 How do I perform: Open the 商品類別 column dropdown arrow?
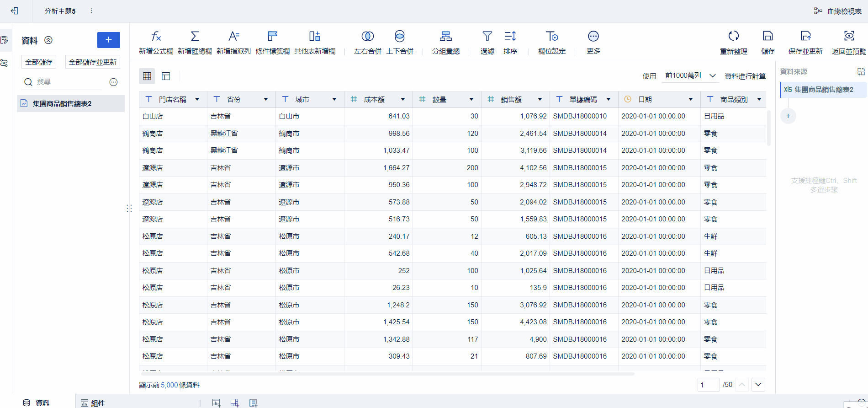click(x=759, y=99)
